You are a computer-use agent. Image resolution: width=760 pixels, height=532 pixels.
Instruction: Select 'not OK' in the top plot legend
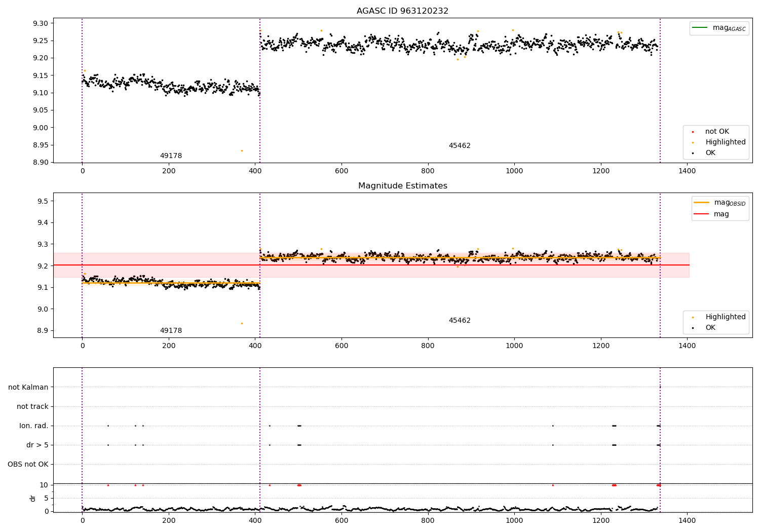click(717, 132)
